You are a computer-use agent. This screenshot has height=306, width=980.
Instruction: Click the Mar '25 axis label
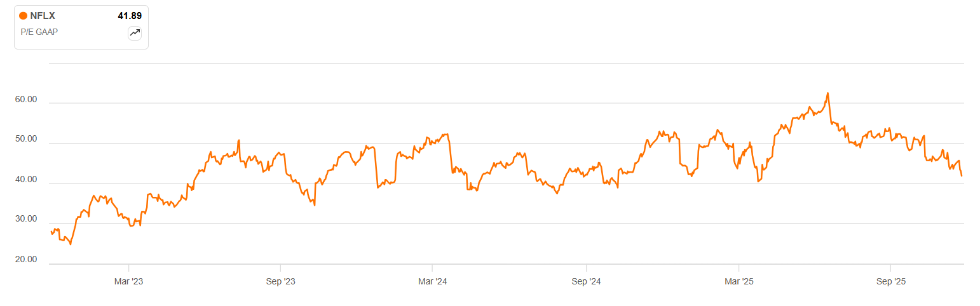click(x=739, y=281)
